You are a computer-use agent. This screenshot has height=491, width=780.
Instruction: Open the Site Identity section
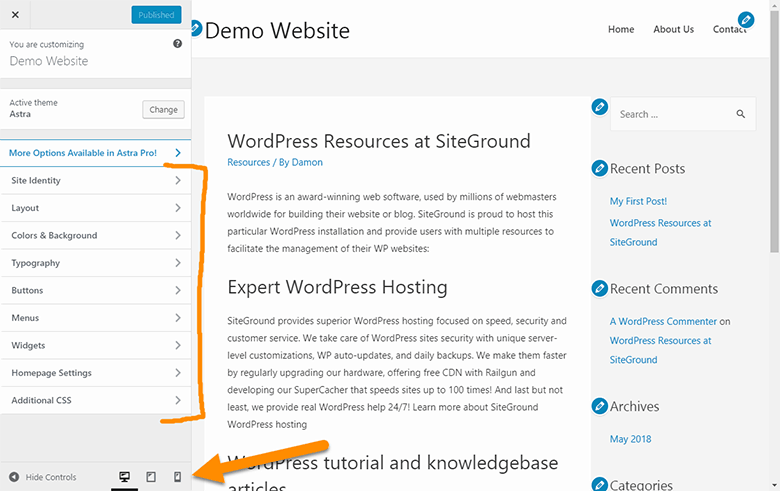point(96,181)
